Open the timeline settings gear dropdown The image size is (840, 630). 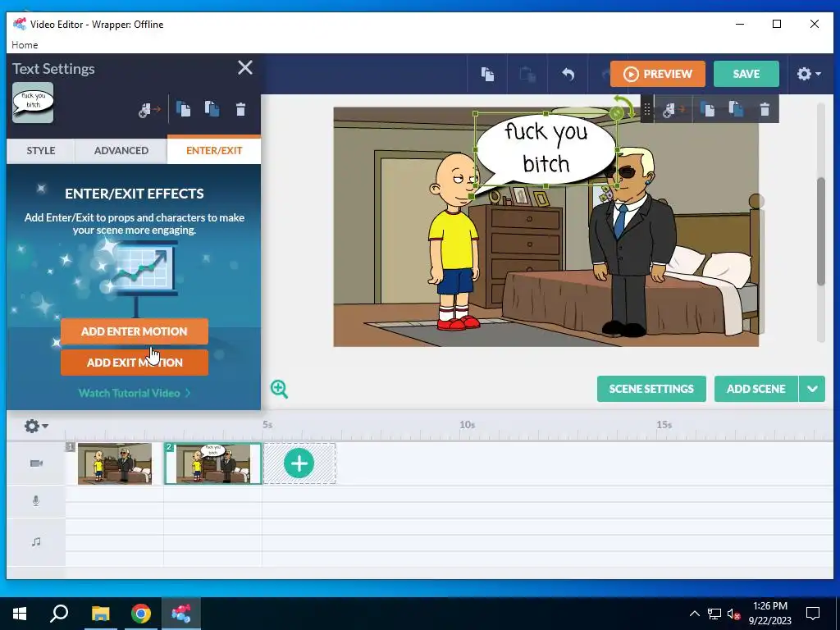point(36,426)
